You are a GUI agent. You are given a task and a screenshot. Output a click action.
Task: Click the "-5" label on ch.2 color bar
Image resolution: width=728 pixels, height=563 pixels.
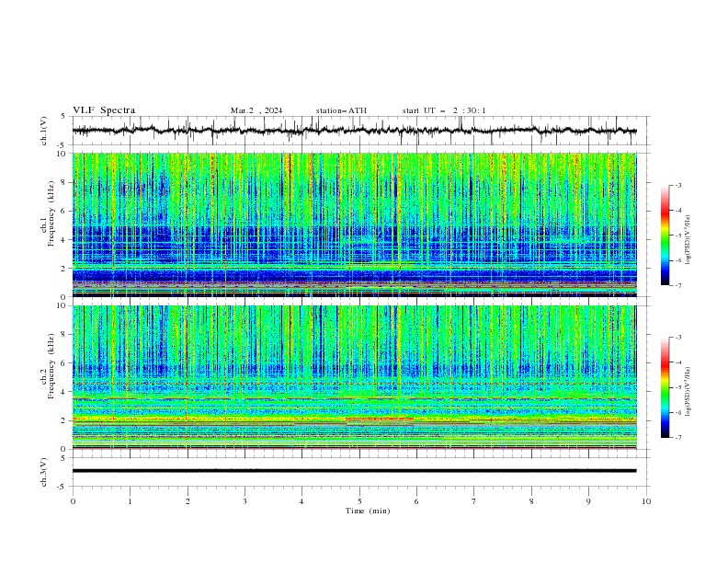(x=677, y=387)
